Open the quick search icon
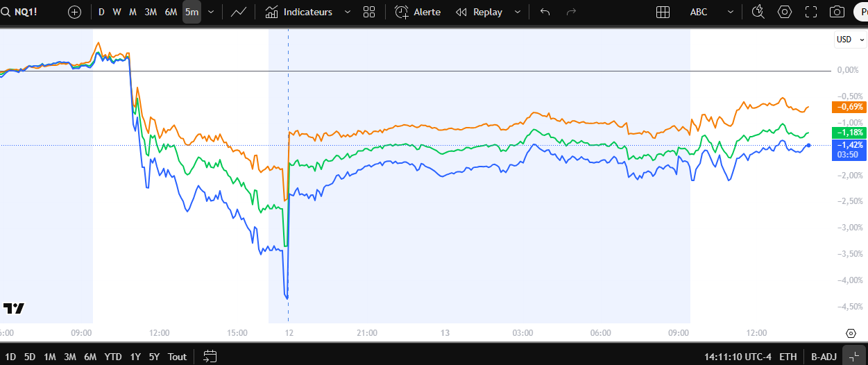Viewport: 868px width, 365px height. [x=758, y=12]
